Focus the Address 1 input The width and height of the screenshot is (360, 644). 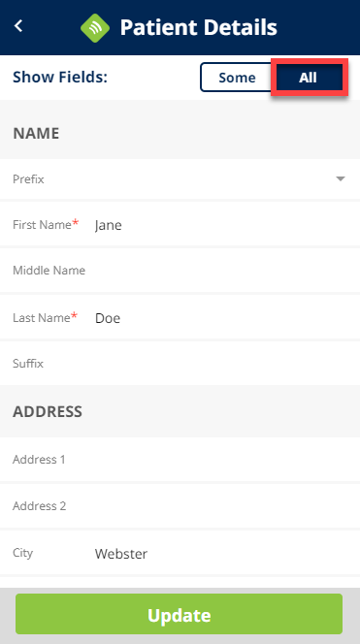click(180, 459)
